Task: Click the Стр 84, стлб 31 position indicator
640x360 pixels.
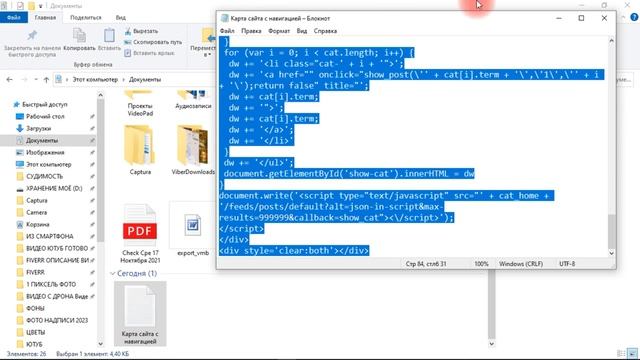Action: coord(426,264)
